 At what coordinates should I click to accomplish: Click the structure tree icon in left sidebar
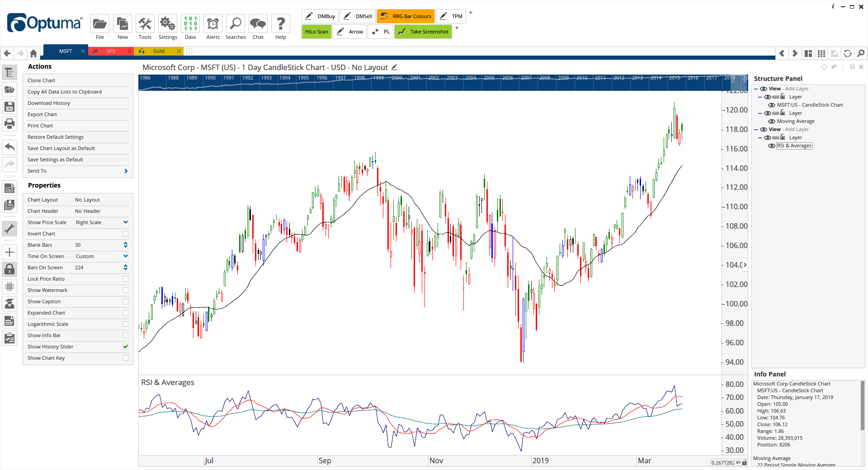click(x=9, y=73)
